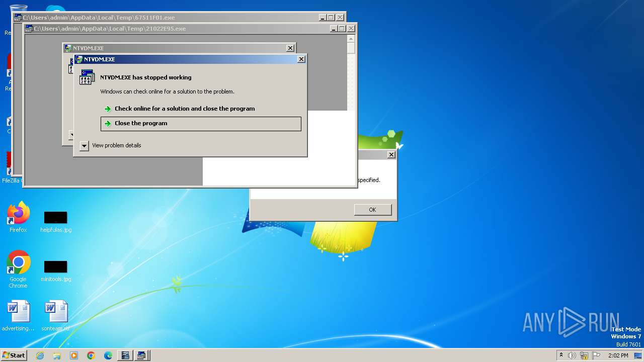Open volume control in tray
Viewport: 644px width, 362px height.
tap(572, 355)
